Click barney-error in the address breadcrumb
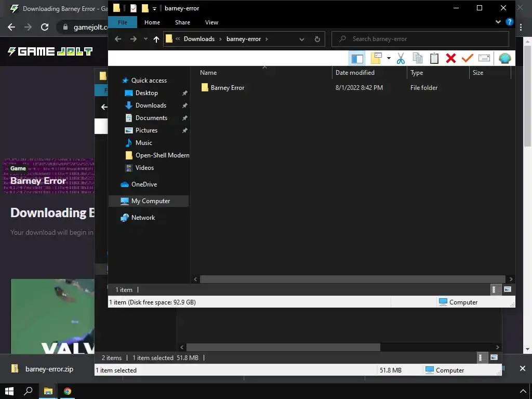The image size is (532, 399). (x=244, y=39)
